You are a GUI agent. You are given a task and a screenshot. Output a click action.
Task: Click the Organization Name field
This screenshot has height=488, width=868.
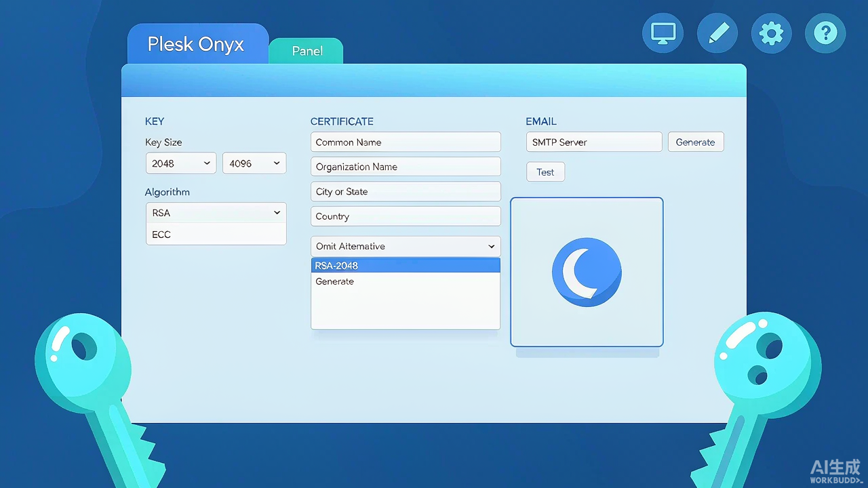(406, 167)
